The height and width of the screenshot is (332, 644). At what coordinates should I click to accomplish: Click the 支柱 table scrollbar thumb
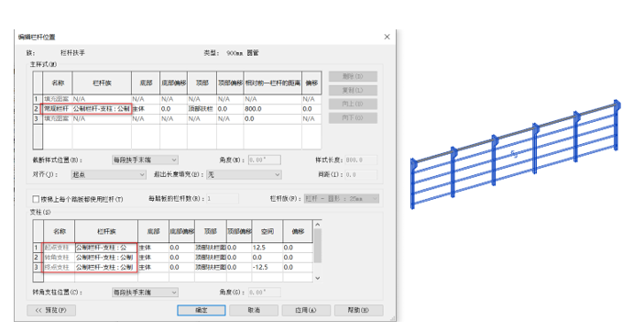tap(318, 246)
